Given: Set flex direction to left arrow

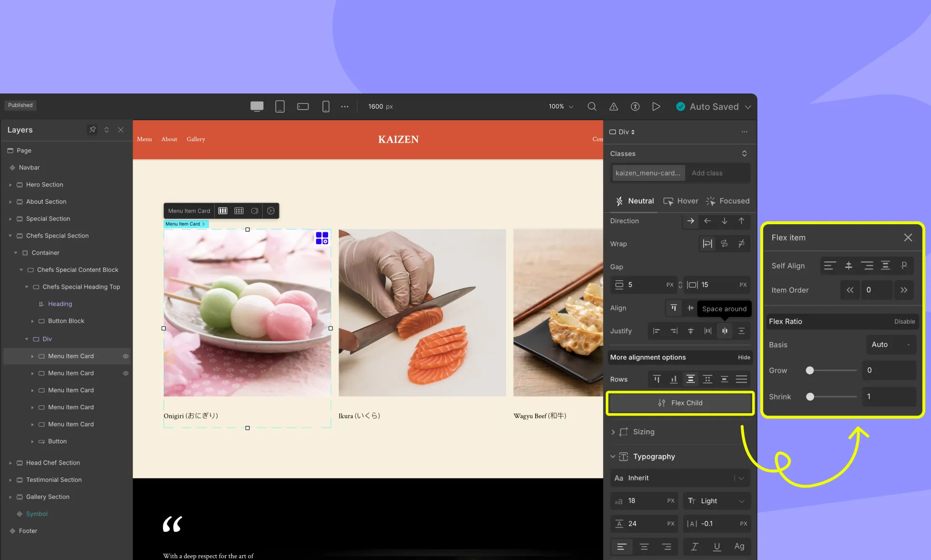Looking at the screenshot, I should [708, 221].
